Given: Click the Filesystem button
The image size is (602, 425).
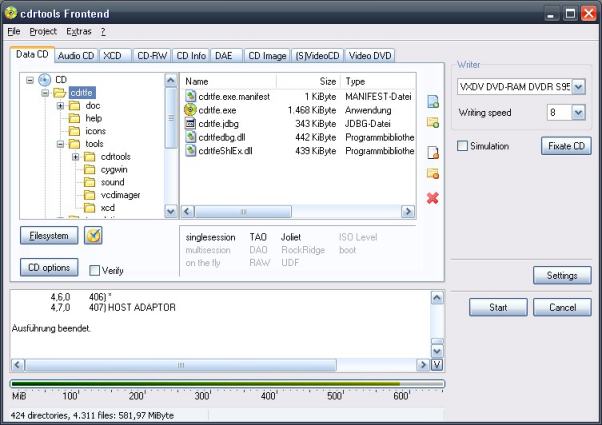Looking at the screenshot, I should (x=49, y=235).
